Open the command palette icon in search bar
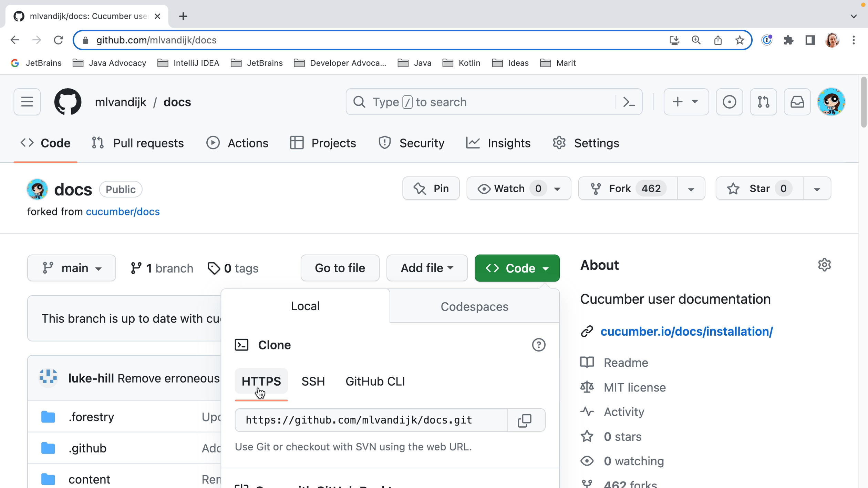The height and width of the screenshot is (488, 868). tap(629, 102)
